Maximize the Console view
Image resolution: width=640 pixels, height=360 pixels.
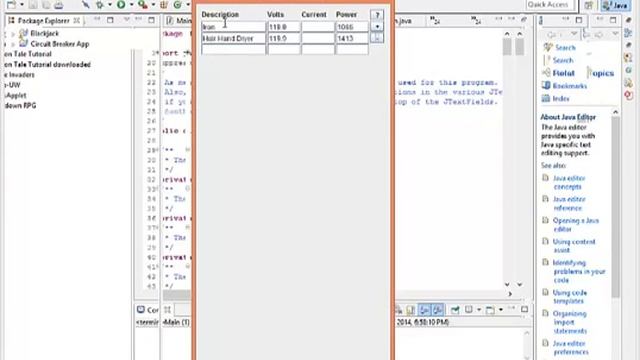(x=524, y=309)
